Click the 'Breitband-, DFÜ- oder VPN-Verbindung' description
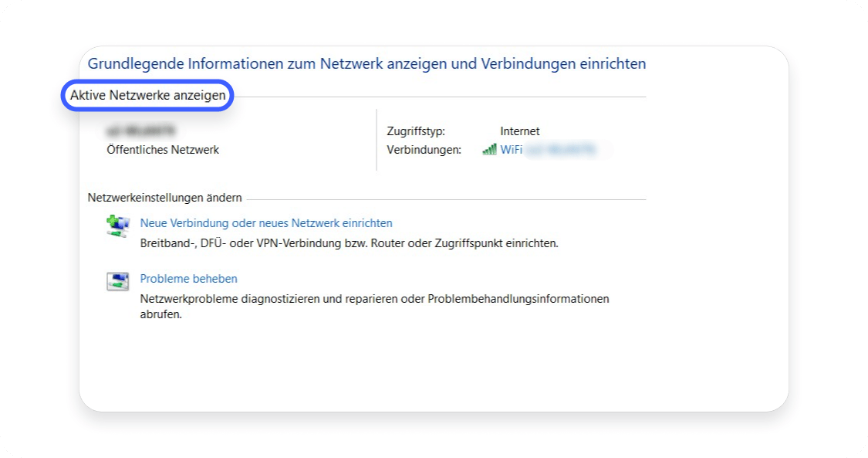 pos(348,243)
